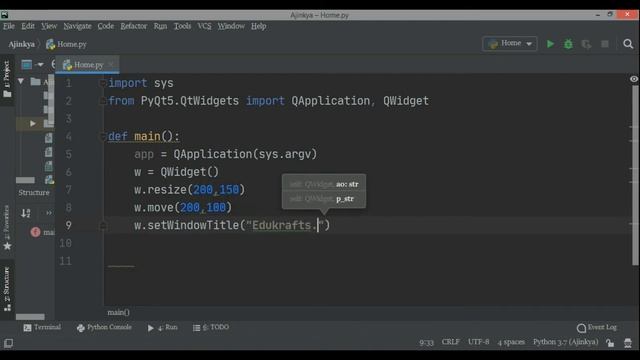Open the Run menu
The width and height of the screenshot is (640, 360).
pyautogui.click(x=160, y=26)
